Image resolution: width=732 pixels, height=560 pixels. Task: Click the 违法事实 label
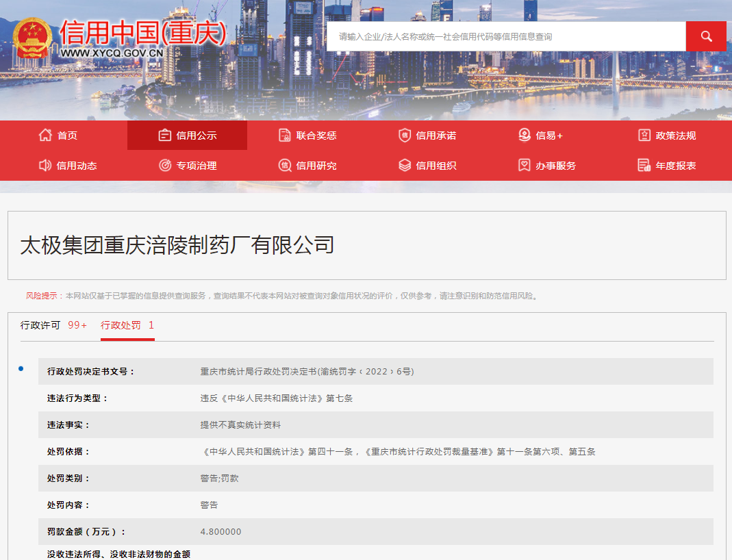[x=68, y=424]
